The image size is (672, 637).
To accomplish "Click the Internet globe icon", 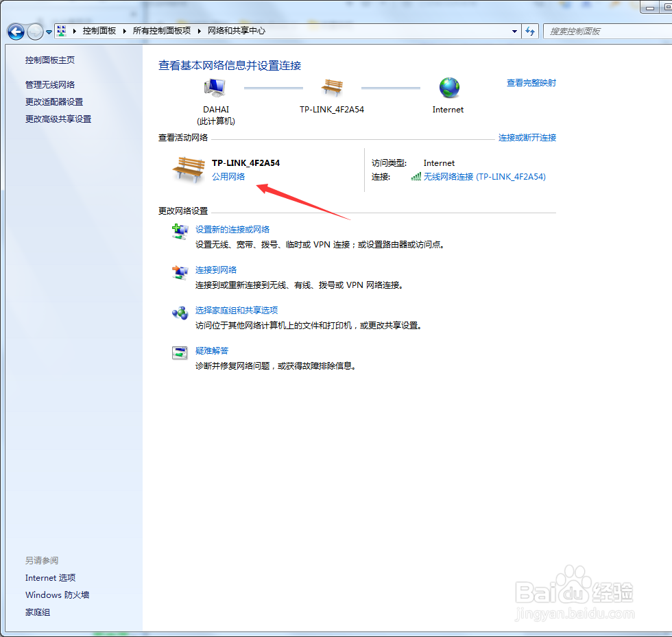I will pyautogui.click(x=448, y=87).
